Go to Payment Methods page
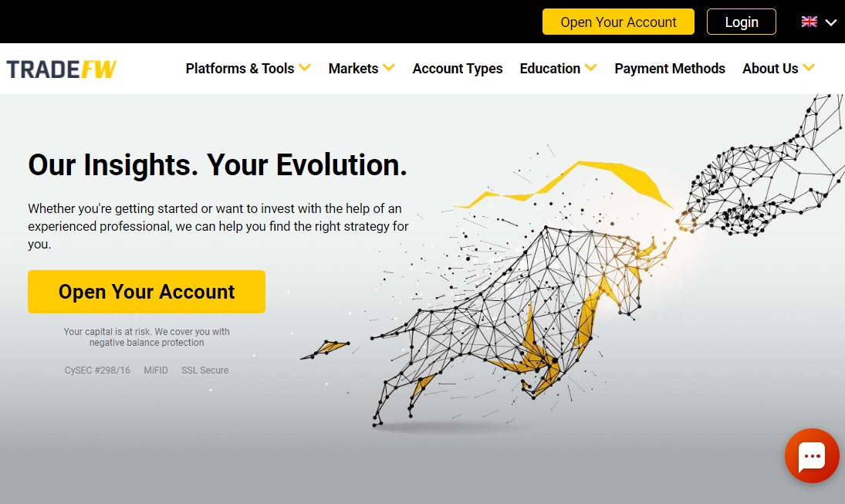 [670, 69]
